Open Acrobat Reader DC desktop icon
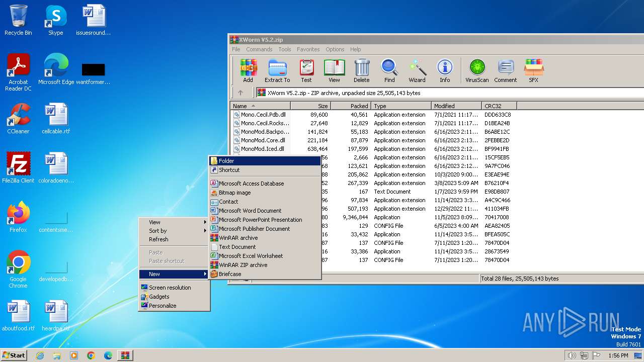The height and width of the screenshot is (362, 644). click(18, 72)
